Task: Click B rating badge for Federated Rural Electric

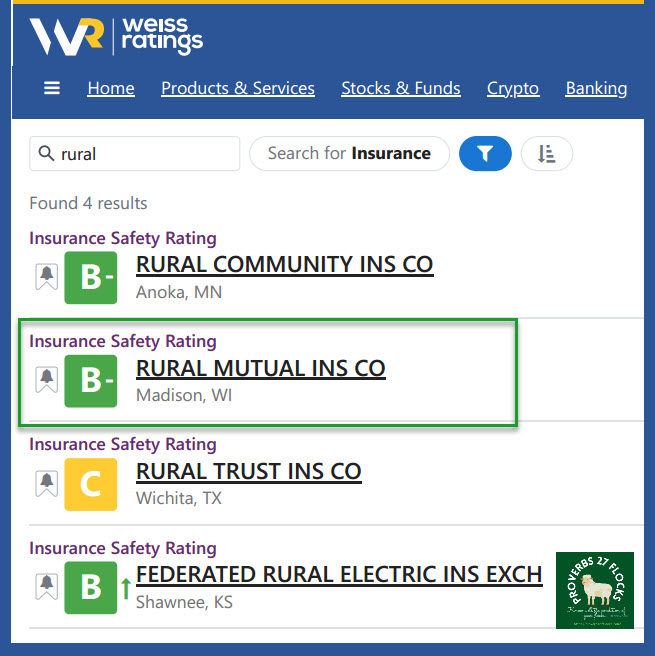Action: click(90, 587)
